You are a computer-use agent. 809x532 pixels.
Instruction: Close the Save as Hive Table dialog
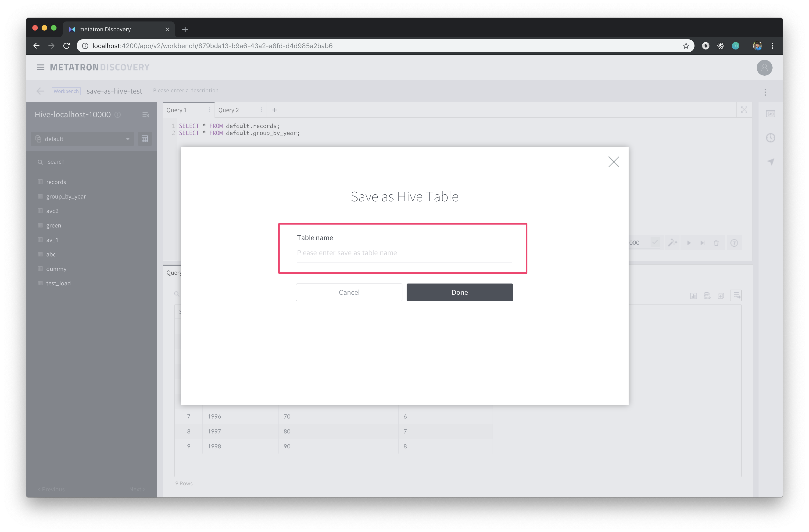click(614, 162)
